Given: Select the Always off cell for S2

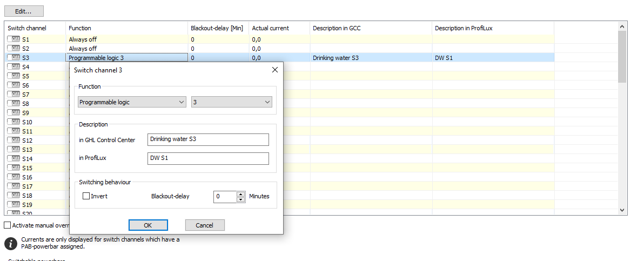Looking at the screenshot, I should click(x=126, y=49).
